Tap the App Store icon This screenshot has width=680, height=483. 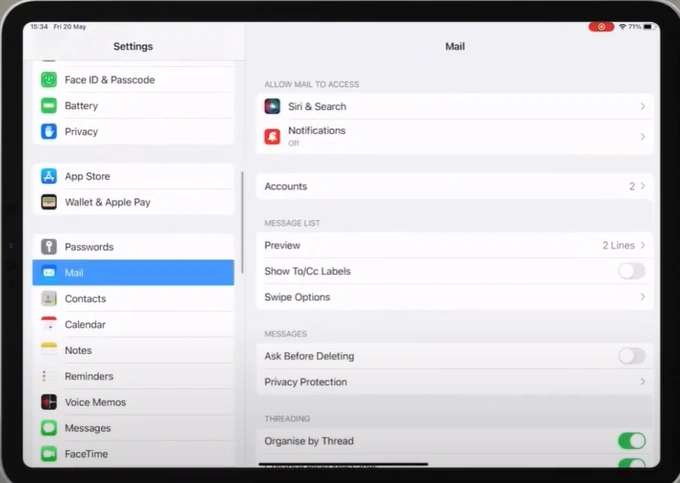(49, 176)
